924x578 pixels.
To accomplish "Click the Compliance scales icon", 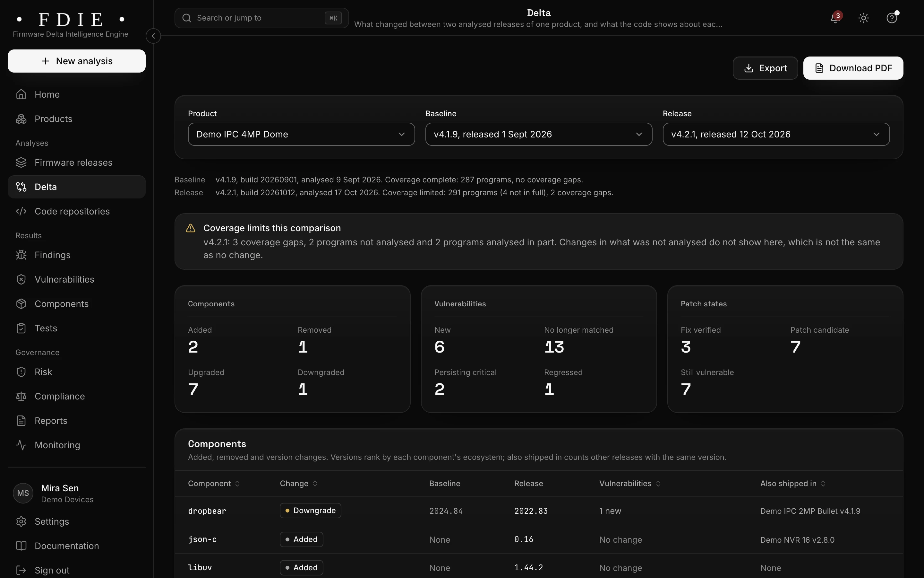I will [21, 397].
